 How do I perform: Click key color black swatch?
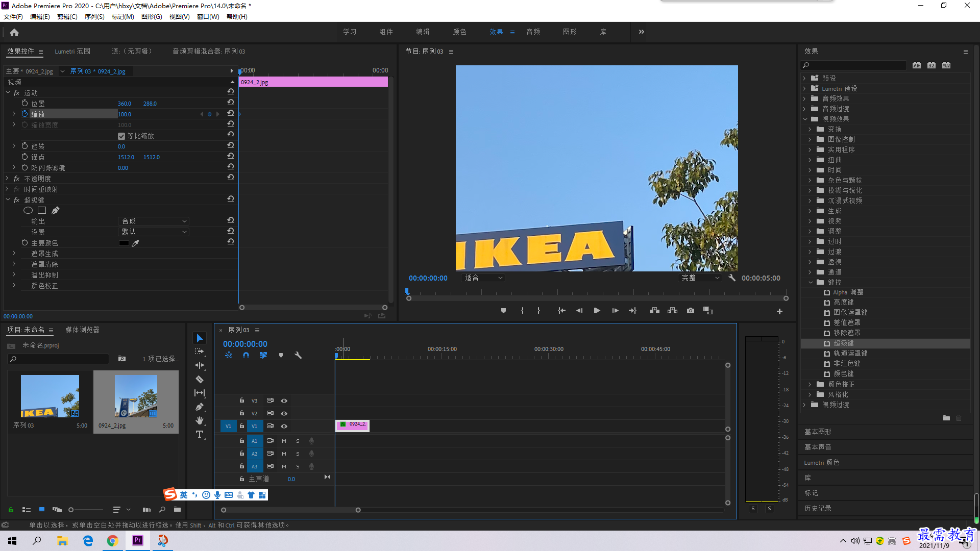124,243
